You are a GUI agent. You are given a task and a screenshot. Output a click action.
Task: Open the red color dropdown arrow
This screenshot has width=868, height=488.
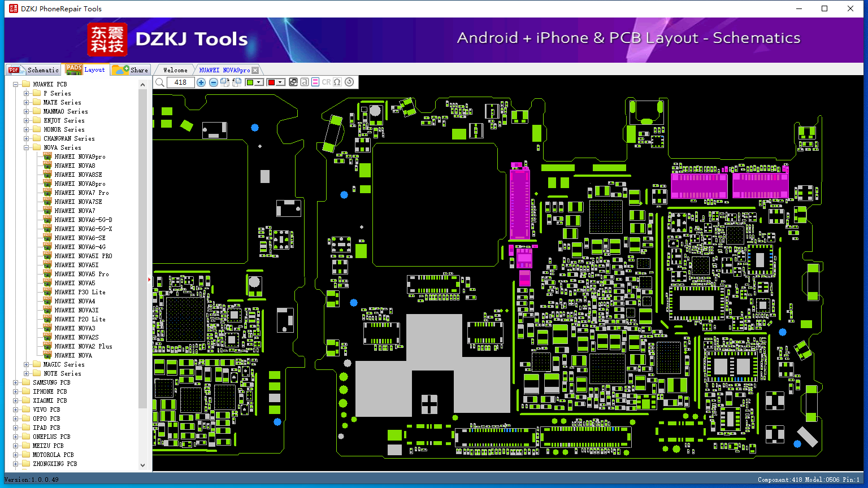pyautogui.click(x=280, y=82)
